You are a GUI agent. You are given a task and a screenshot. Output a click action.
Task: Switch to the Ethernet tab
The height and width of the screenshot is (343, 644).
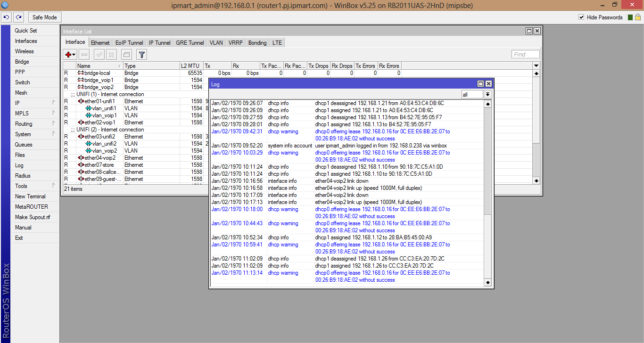100,42
